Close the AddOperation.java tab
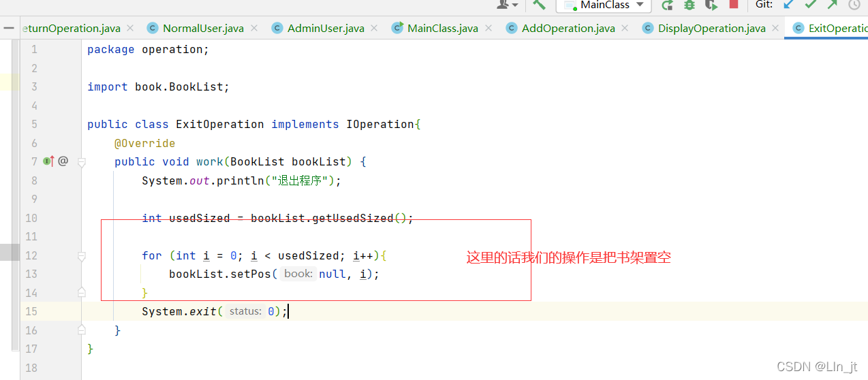This screenshot has width=868, height=380. click(x=625, y=28)
